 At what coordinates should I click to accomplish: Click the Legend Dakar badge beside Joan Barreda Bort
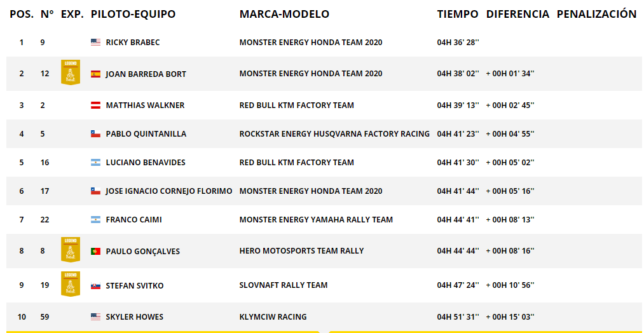click(70, 72)
